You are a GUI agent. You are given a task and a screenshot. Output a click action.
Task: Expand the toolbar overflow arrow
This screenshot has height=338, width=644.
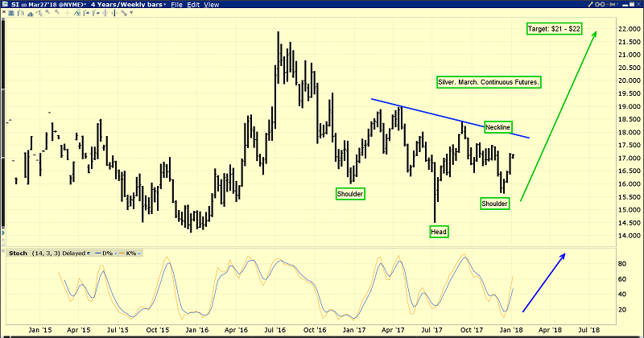[131, 13]
